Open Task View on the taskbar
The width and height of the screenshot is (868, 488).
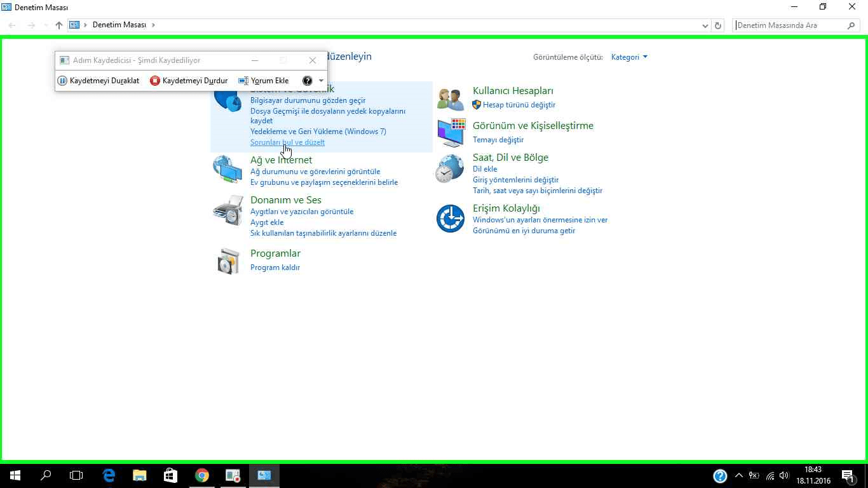[76, 475]
